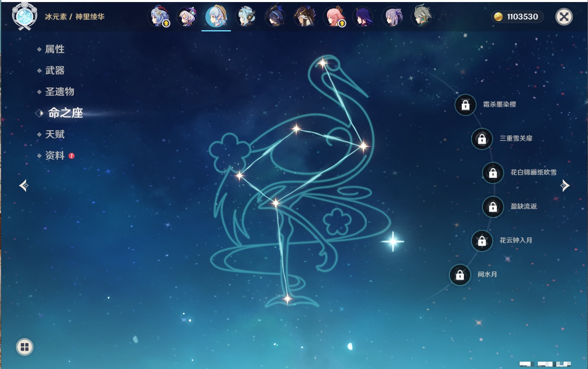Click the Mora coin icon
Image resolution: width=588 pixels, height=369 pixels.
click(498, 17)
